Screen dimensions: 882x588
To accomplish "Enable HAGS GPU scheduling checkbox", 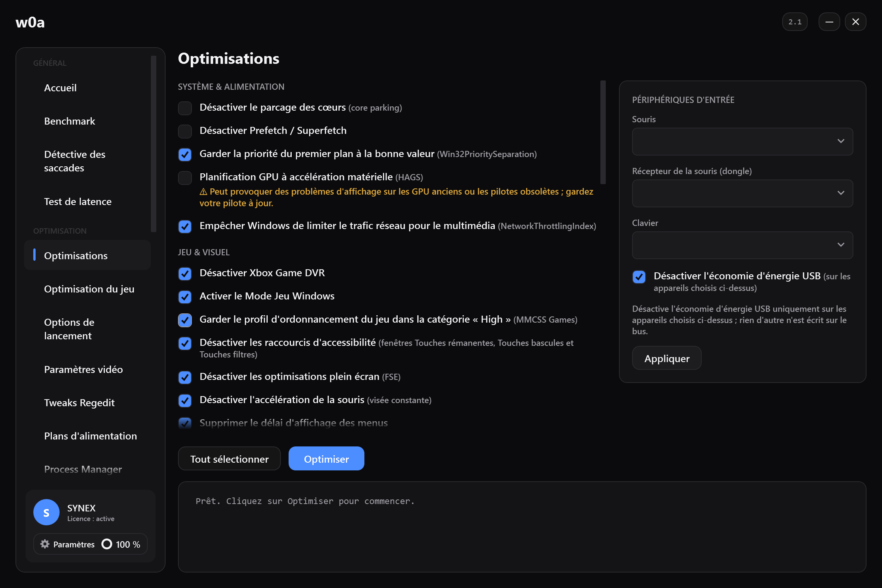I will 185,178.
